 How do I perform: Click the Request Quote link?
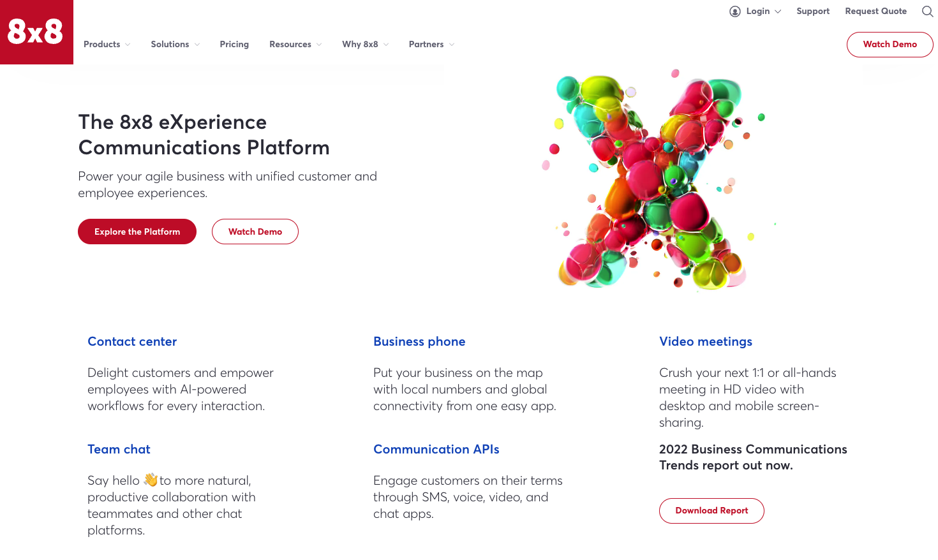(x=875, y=11)
